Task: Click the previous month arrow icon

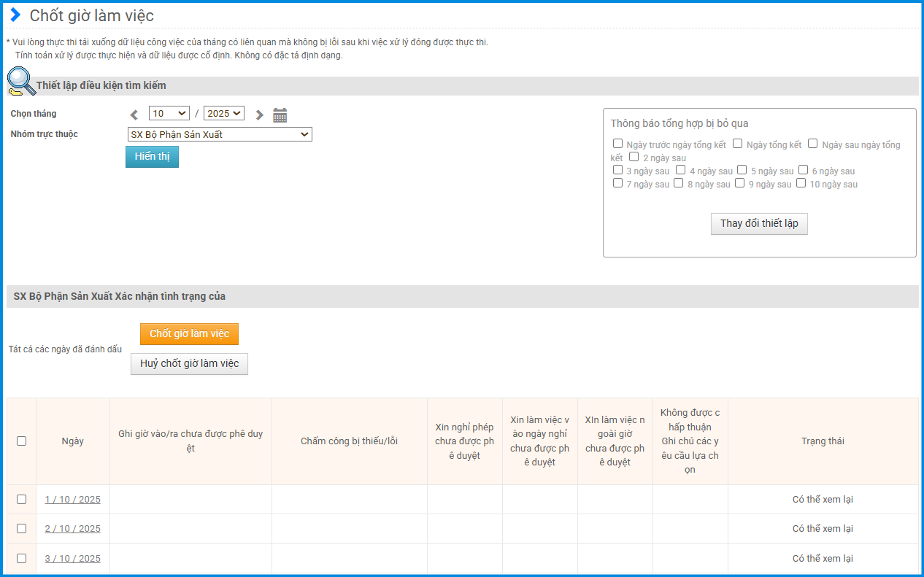Action: [x=134, y=115]
